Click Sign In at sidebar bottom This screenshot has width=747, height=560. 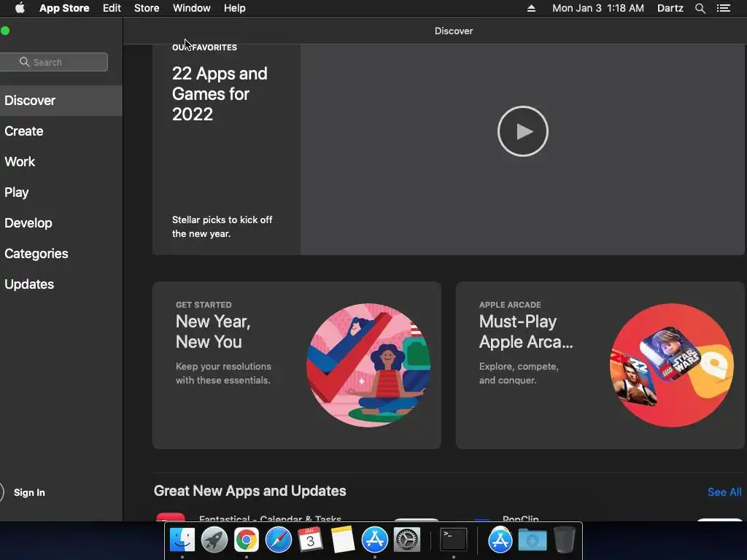point(29,492)
